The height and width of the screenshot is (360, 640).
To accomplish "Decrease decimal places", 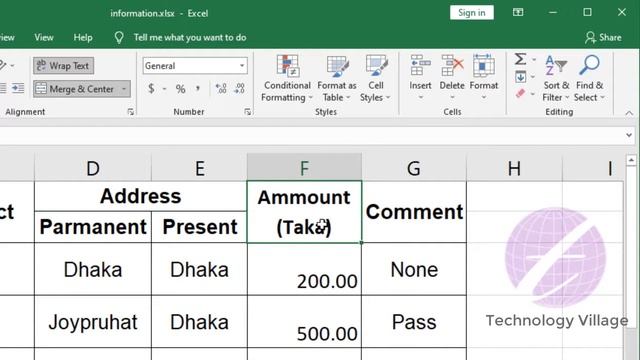I will click(240, 89).
